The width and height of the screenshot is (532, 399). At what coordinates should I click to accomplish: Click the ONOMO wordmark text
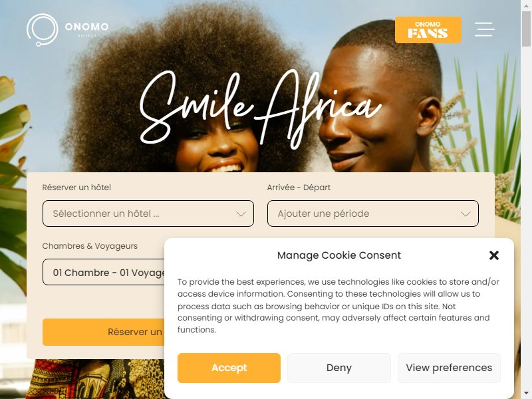click(87, 27)
